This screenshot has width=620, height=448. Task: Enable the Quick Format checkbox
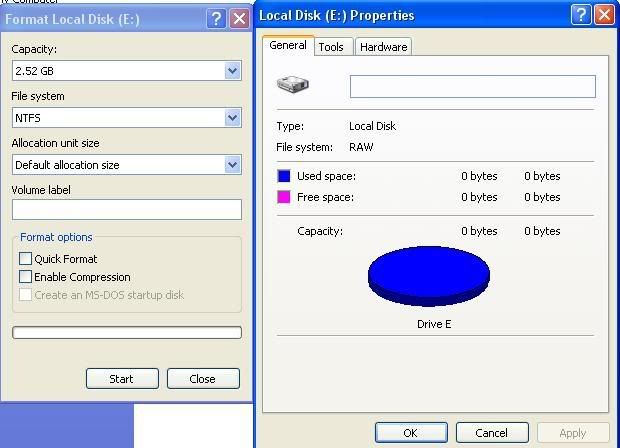[x=25, y=259]
